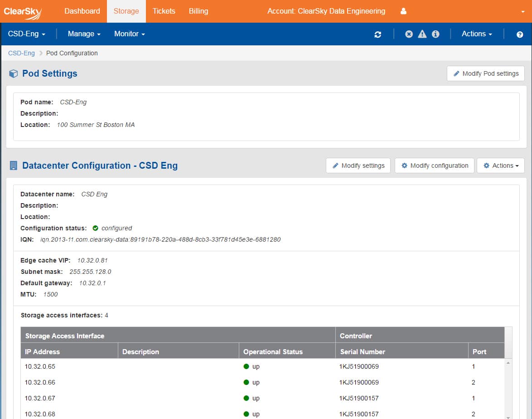Select IP address 10.32.0.67 cell

coord(40,398)
